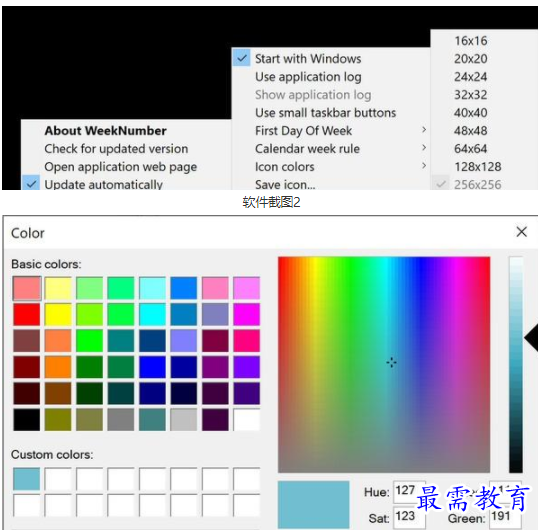Image resolution: width=538 pixels, height=530 pixels.
Task: Pick the black basic color swatch
Action: click(27, 419)
